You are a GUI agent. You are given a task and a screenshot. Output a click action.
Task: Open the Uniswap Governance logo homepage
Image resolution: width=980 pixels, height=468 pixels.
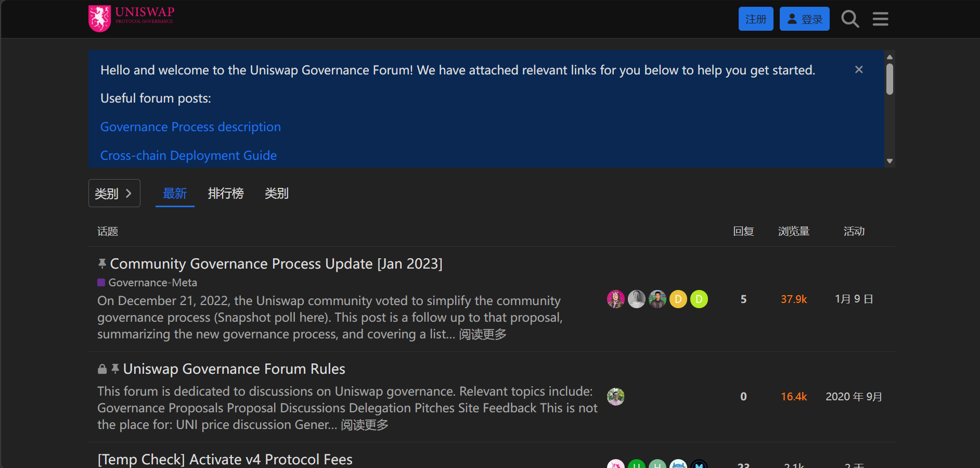(132, 19)
